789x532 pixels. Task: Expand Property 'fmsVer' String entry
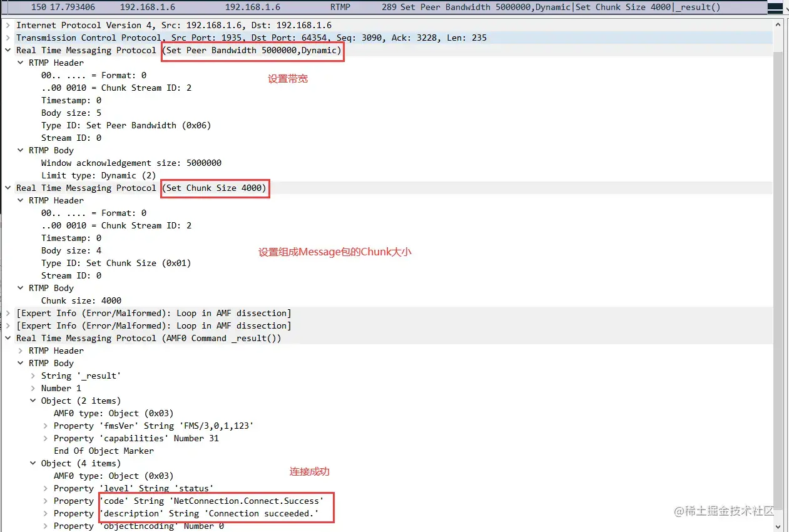click(x=46, y=426)
